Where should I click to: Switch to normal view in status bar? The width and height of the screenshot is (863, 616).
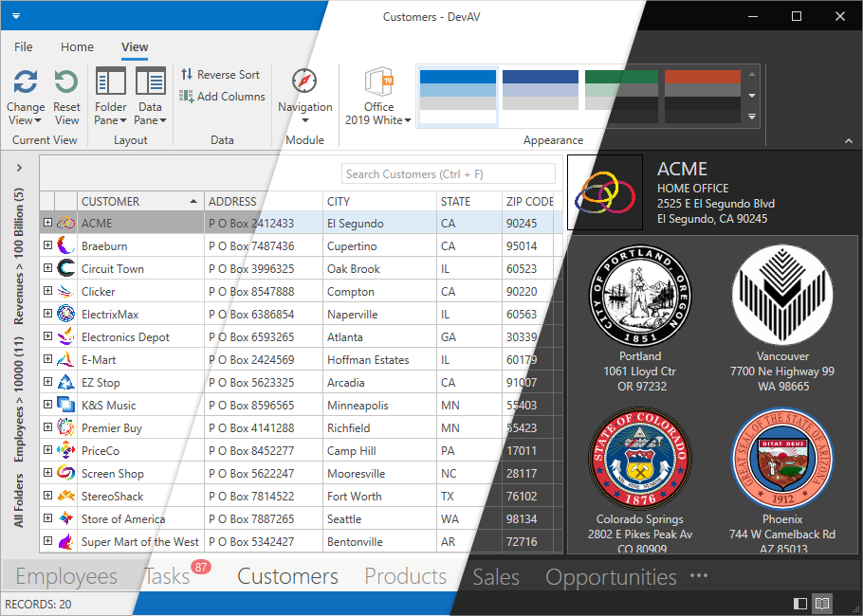[800, 603]
